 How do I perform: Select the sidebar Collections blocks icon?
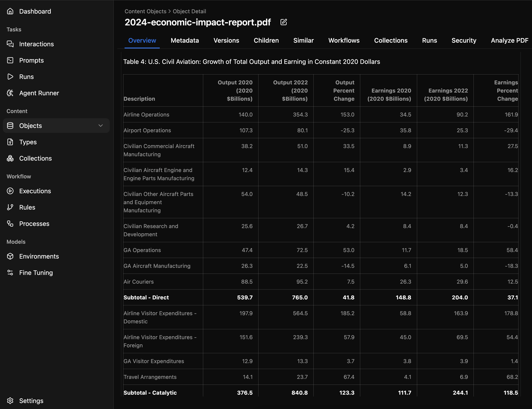click(10, 158)
